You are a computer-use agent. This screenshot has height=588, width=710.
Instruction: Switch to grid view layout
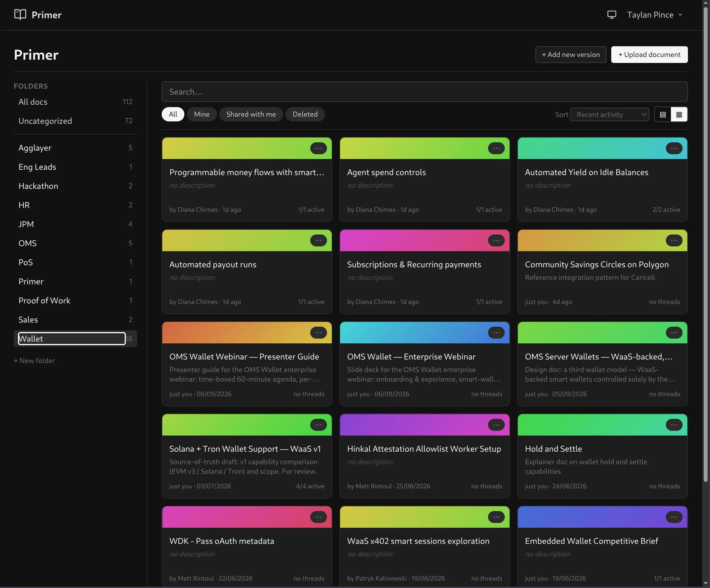[x=679, y=115]
